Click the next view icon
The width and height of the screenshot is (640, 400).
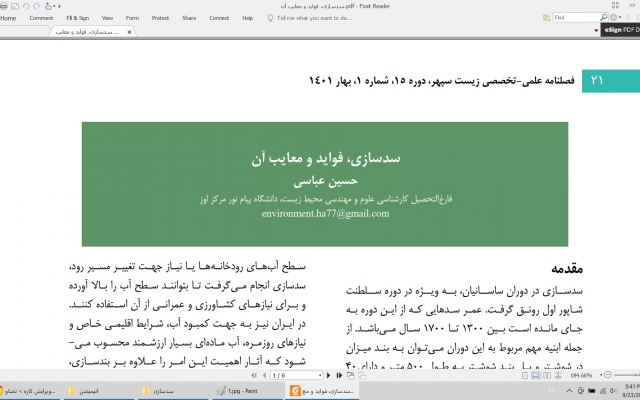pos(362,376)
